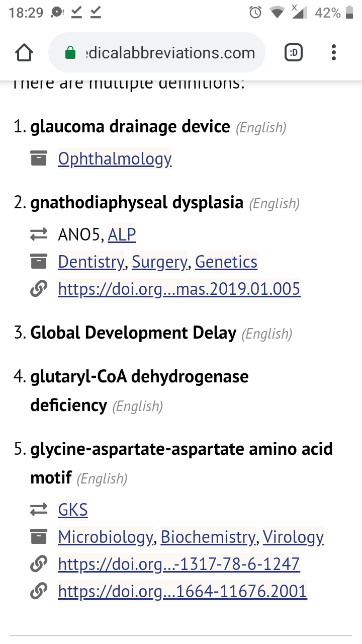Open the Ophthalmology category link
Screen dimensions: 362x644
115,159
